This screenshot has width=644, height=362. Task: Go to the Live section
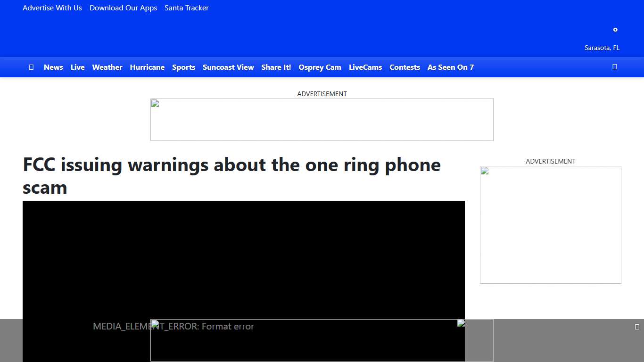[x=77, y=67]
